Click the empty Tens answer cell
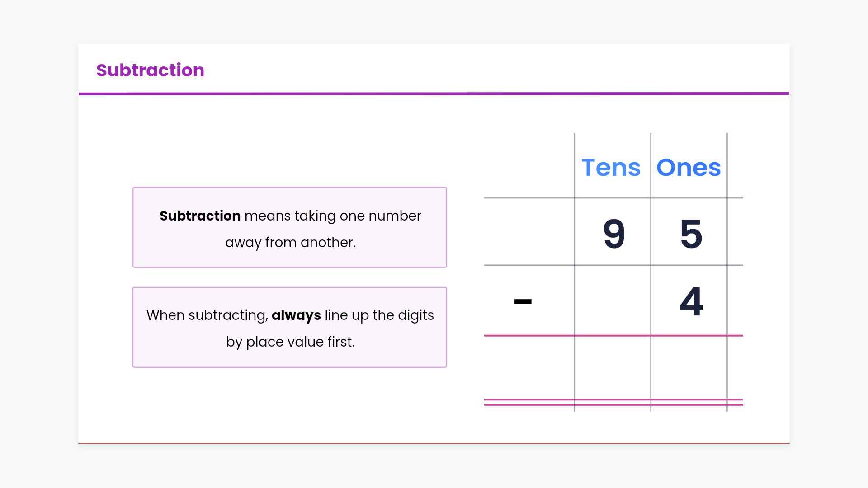Image resolution: width=868 pixels, height=488 pixels. (x=613, y=367)
